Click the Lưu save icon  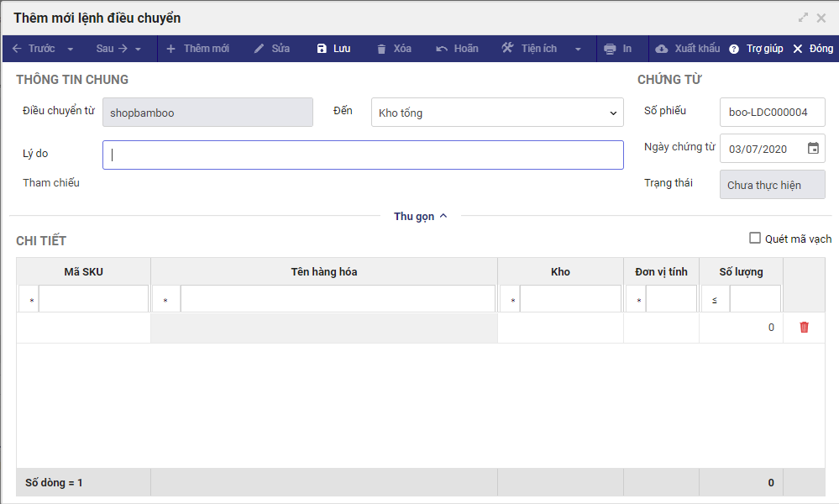click(322, 49)
